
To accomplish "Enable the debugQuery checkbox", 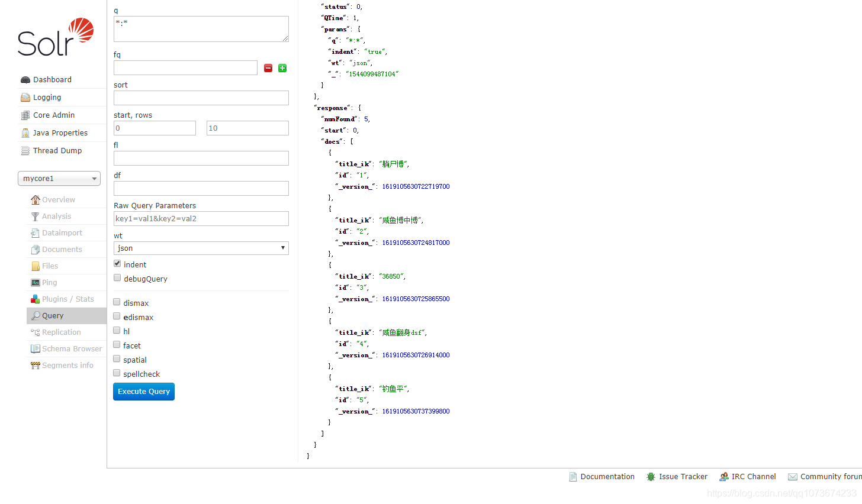I will (x=117, y=278).
